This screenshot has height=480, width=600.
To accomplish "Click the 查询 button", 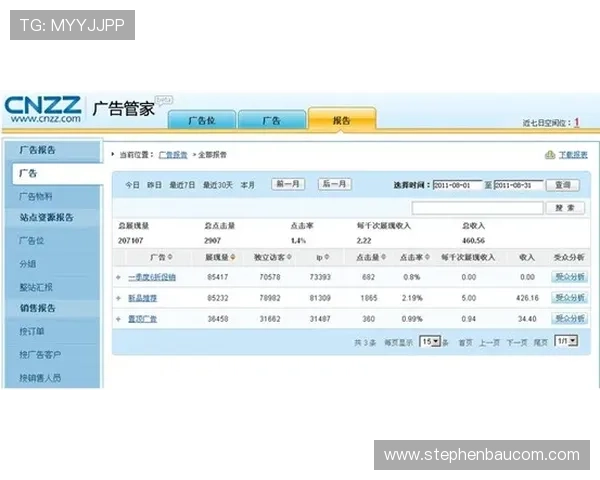I will (562, 185).
